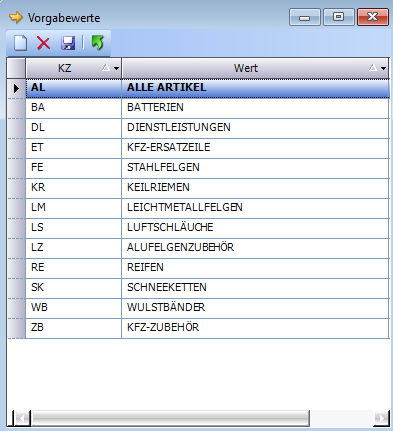Click the ZB code cell
The image size is (393, 431).
[73, 328]
